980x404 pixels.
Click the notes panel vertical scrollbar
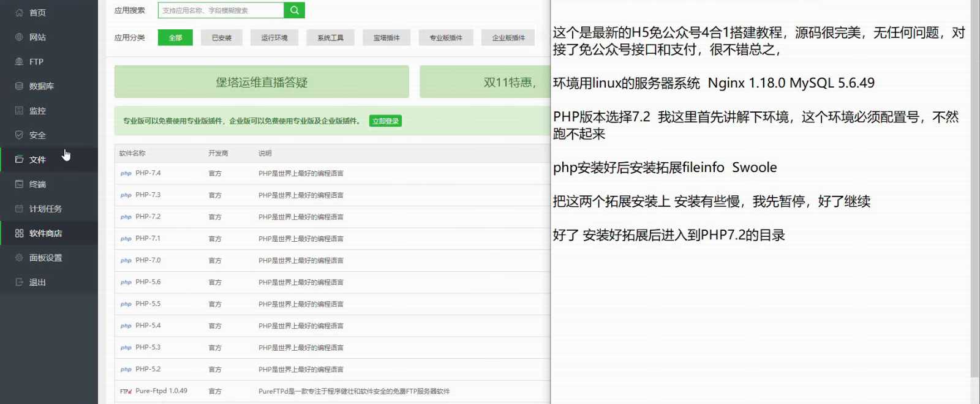pyautogui.click(x=974, y=189)
